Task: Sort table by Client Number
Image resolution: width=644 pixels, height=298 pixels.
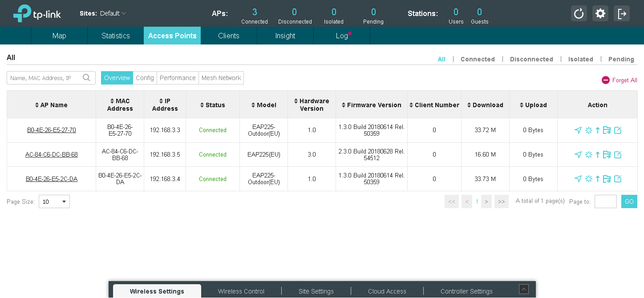Action: click(x=434, y=105)
